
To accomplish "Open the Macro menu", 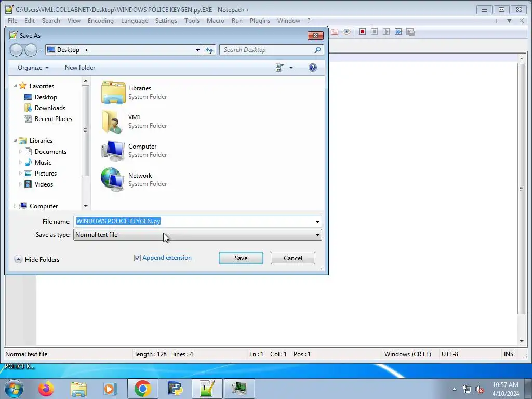I will pyautogui.click(x=216, y=21).
